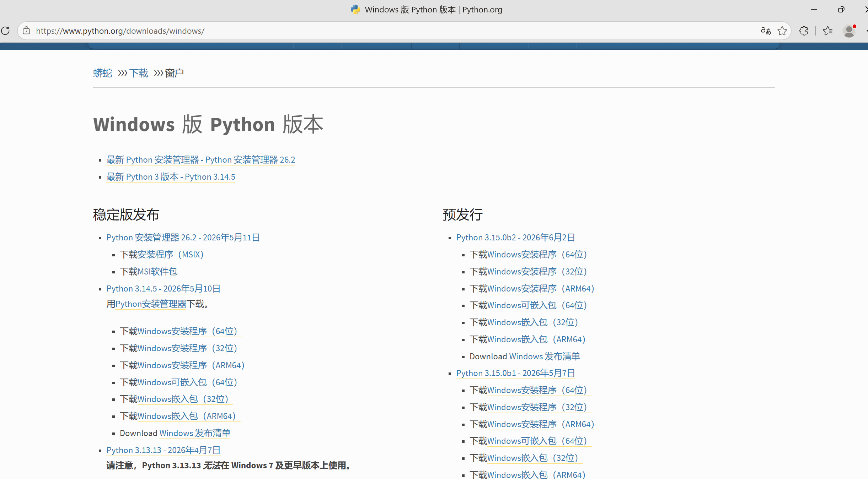Open the page translate icon
This screenshot has height=479, width=868.
766,31
